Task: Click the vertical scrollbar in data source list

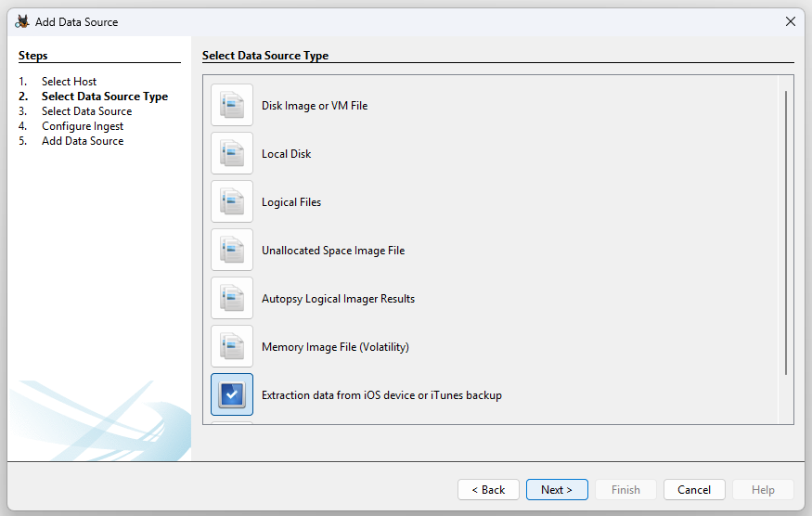Action: click(786, 232)
